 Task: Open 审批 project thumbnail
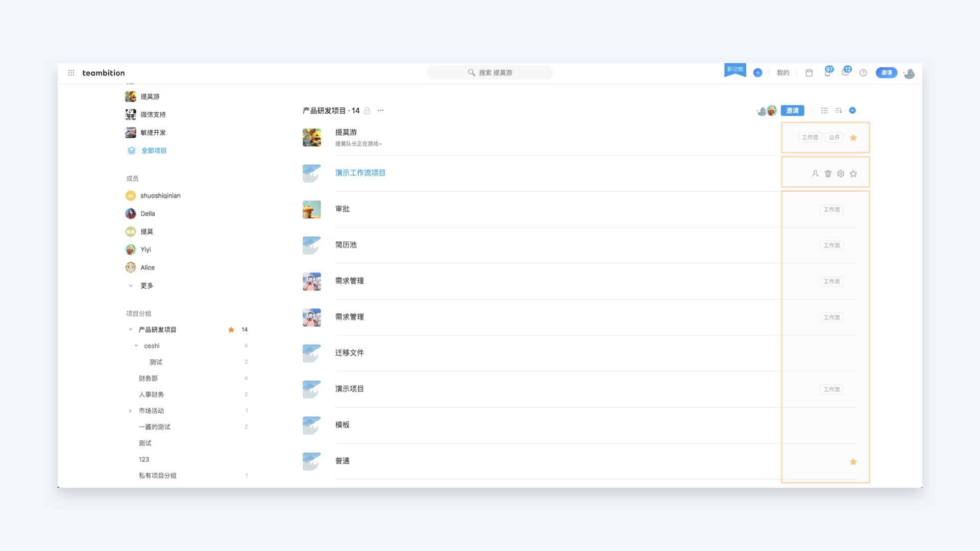312,209
